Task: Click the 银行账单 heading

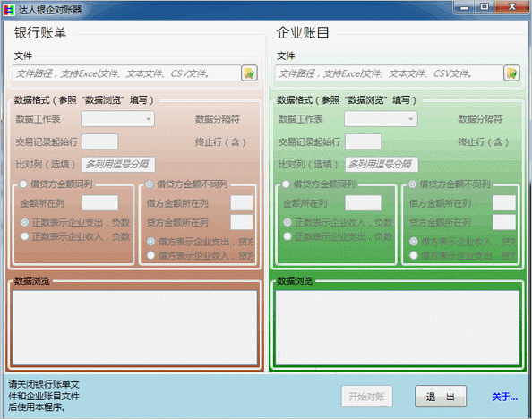Action: (x=40, y=33)
